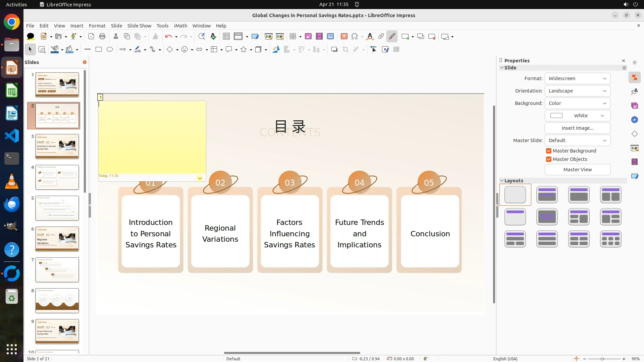Open the Orientation dropdown showing Landscape
The image size is (644, 362).
577,91
